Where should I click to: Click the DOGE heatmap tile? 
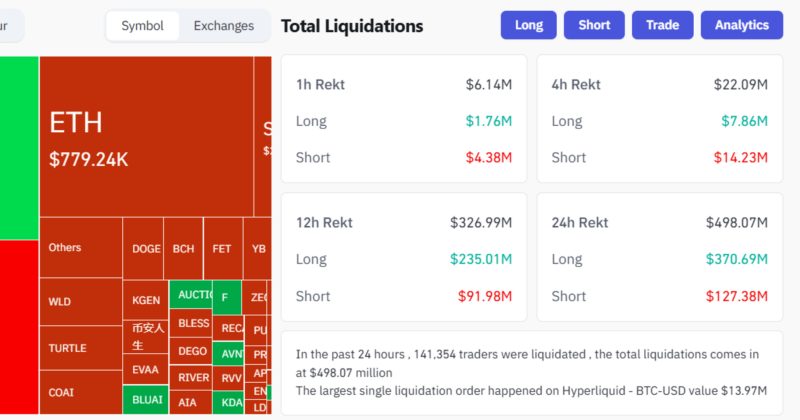pos(145,249)
